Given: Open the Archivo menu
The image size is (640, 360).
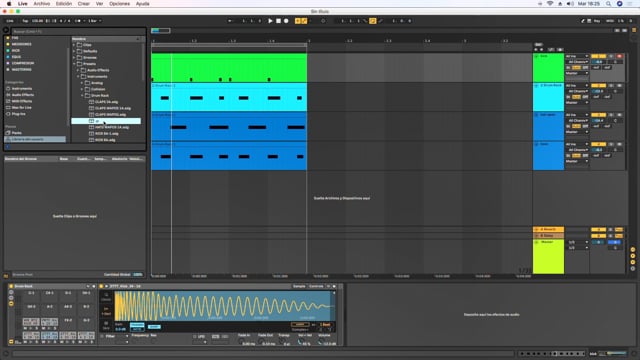Looking at the screenshot, I should click(x=42, y=4).
